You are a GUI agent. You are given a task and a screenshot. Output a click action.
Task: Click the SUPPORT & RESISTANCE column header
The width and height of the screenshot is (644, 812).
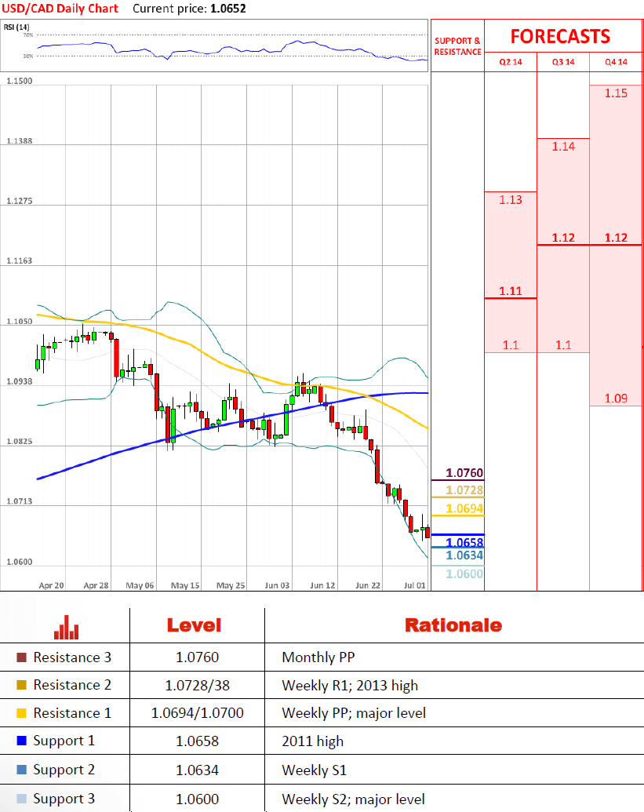tap(457, 46)
